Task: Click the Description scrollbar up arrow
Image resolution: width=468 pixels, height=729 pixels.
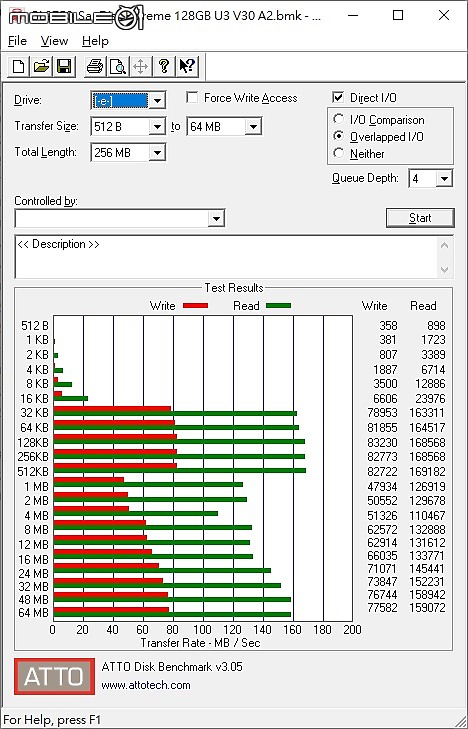Action: (x=445, y=245)
